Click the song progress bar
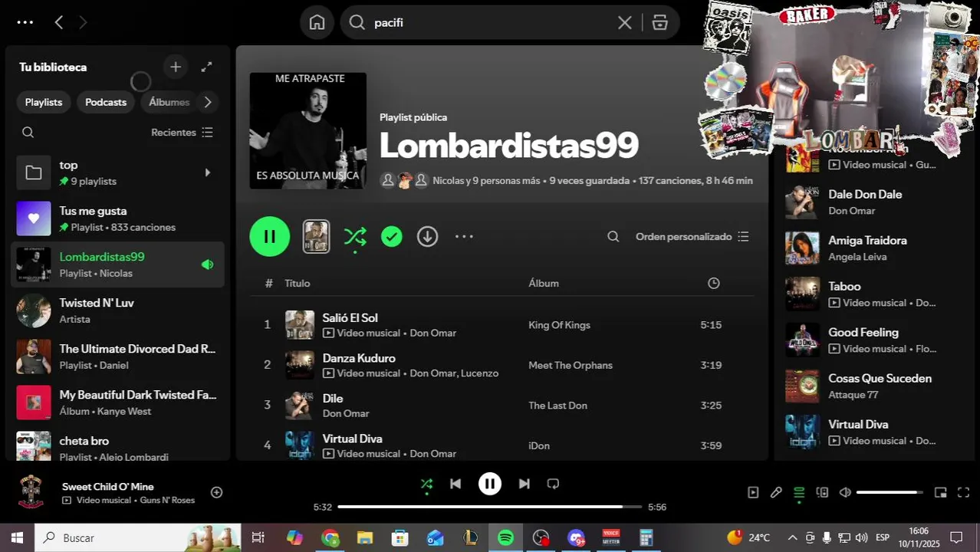This screenshot has width=980, height=552. pyautogui.click(x=490, y=507)
